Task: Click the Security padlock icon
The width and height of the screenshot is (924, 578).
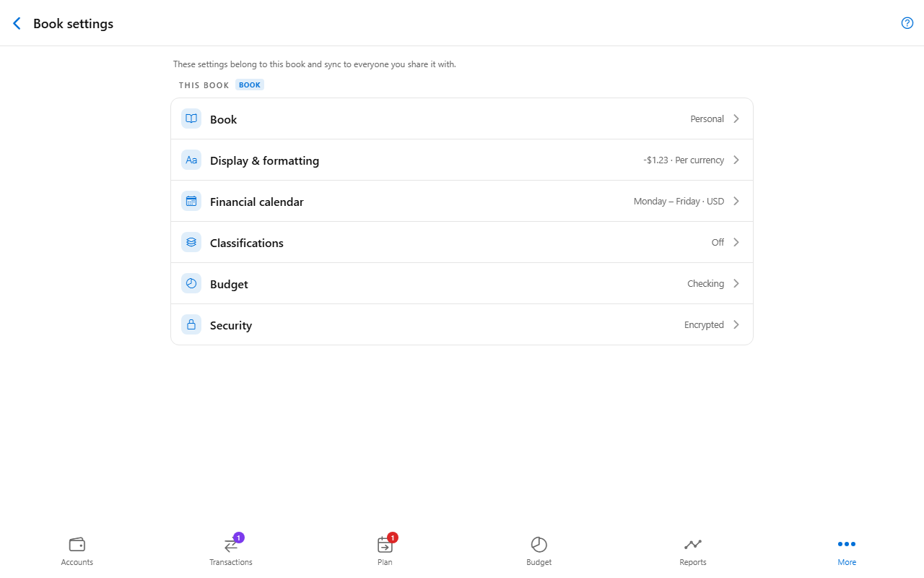Action: tap(191, 324)
